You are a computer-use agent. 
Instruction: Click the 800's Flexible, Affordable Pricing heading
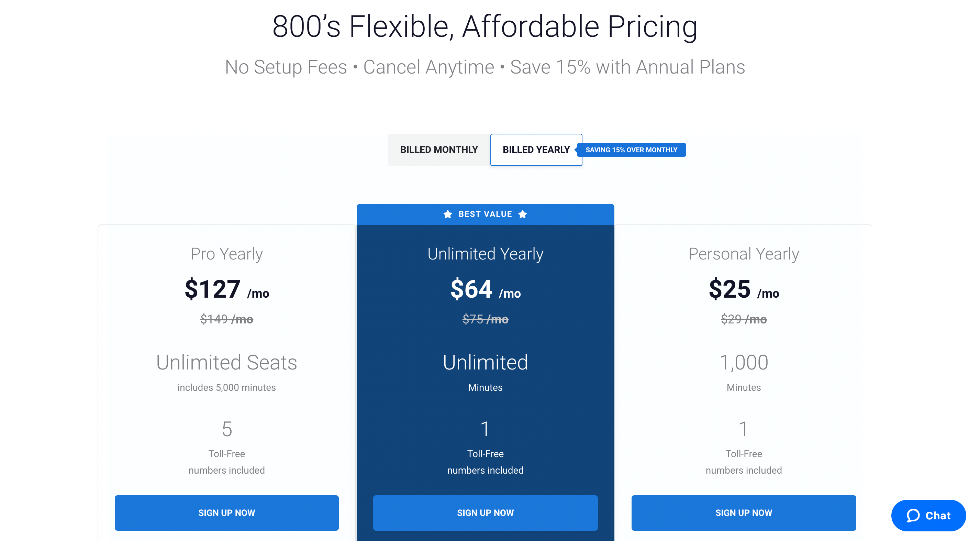(x=485, y=26)
